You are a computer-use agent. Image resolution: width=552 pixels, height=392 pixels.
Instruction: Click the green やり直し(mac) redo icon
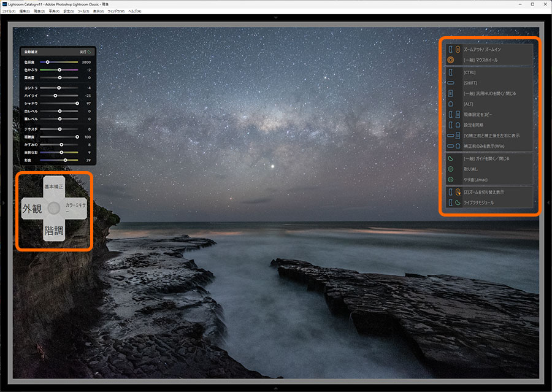click(450, 180)
